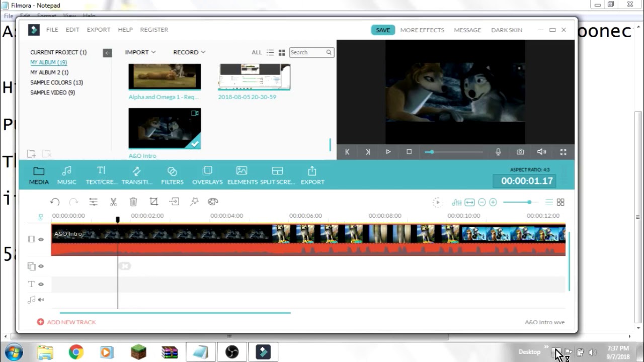Screen dimensions: 644x362
Task: Open the Register menu
Action: click(x=154, y=30)
